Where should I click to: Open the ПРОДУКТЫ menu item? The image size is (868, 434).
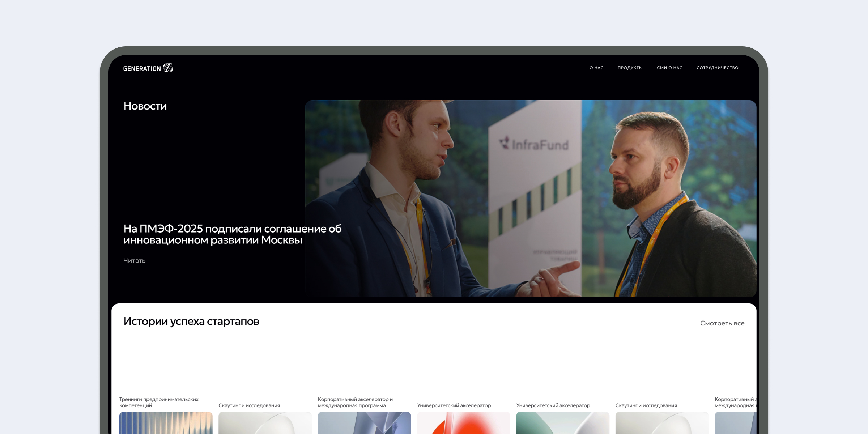(x=630, y=68)
